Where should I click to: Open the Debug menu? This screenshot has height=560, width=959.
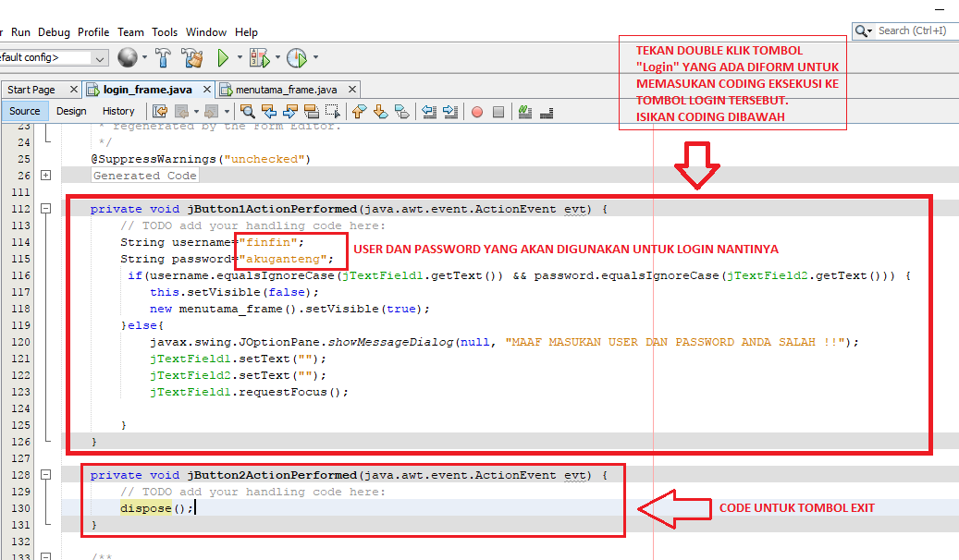tap(54, 32)
